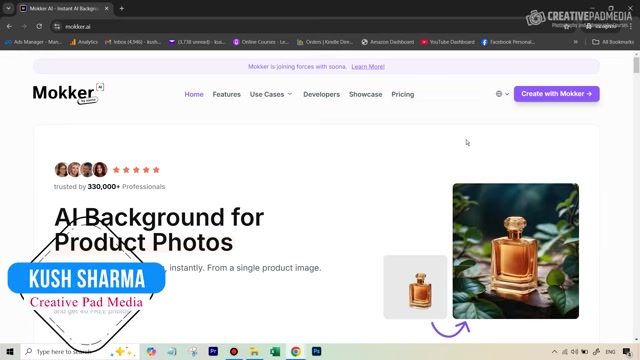The height and width of the screenshot is (360, 640).
Task: Open the Analytics bookmark
Action: click(84, 42)
